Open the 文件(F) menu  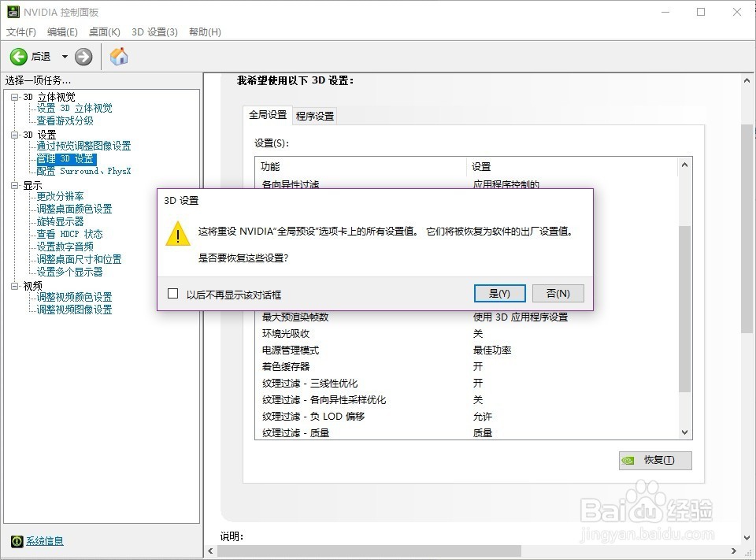coord(21,32)
